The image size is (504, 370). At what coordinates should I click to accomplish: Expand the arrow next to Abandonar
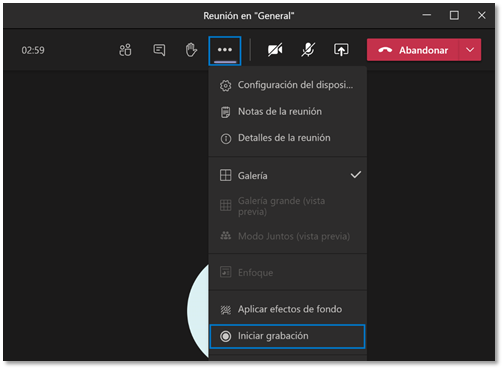(x=470, y=50)
